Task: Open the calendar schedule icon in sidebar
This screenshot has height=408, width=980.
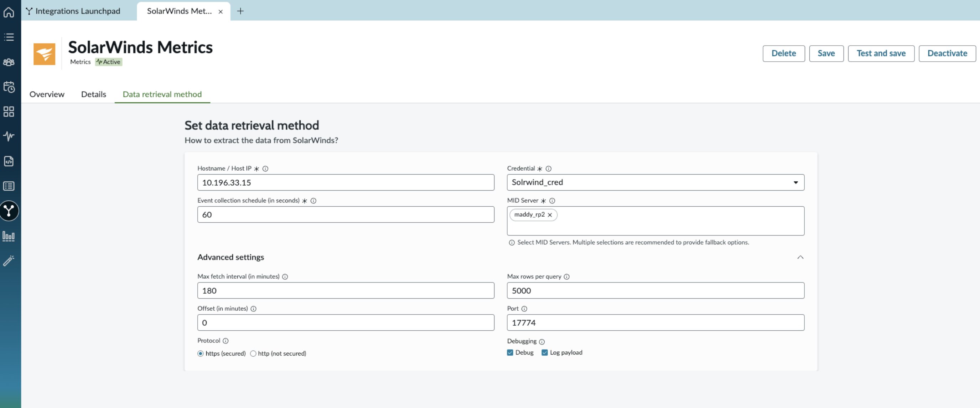Action: [9, 87]
